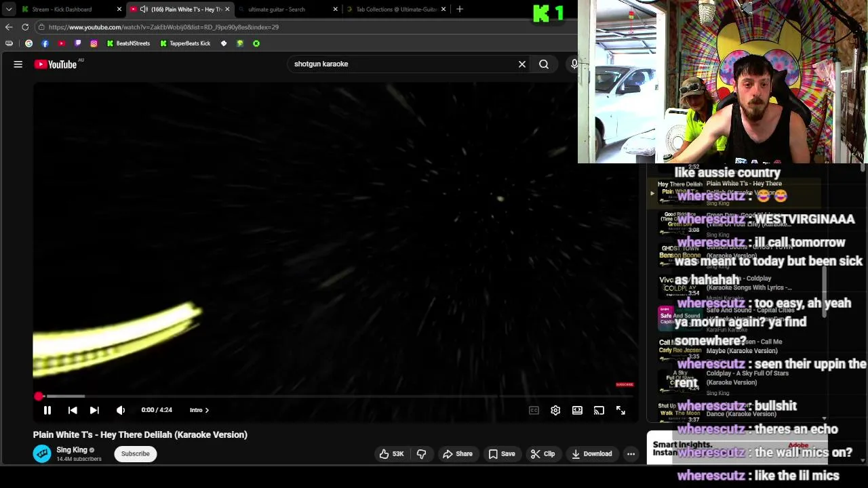Viewport: 868px width, 488px height.
Task: Open the Twitch bookmark
Action: pos(77,43)
